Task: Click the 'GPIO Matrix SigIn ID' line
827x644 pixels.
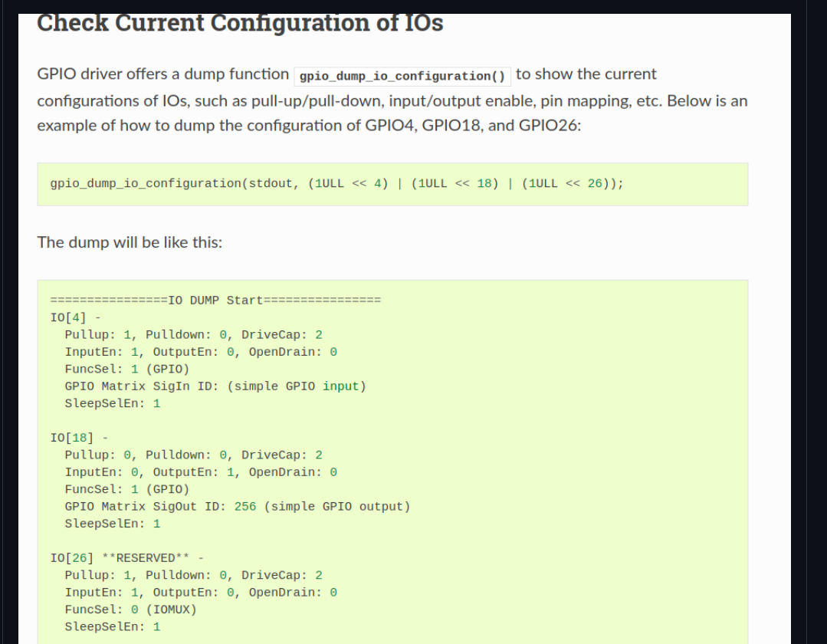Action: tap(215, 386)
